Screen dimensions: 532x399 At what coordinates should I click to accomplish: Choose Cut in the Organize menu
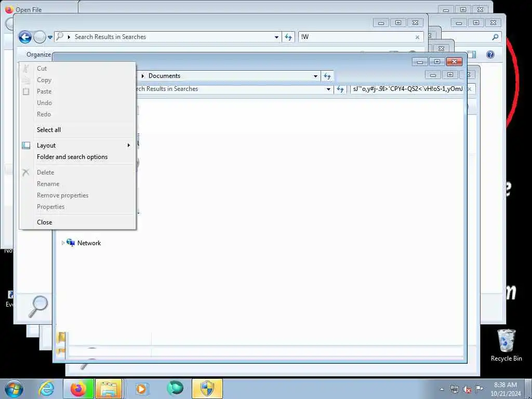click(x=78, y=69)
